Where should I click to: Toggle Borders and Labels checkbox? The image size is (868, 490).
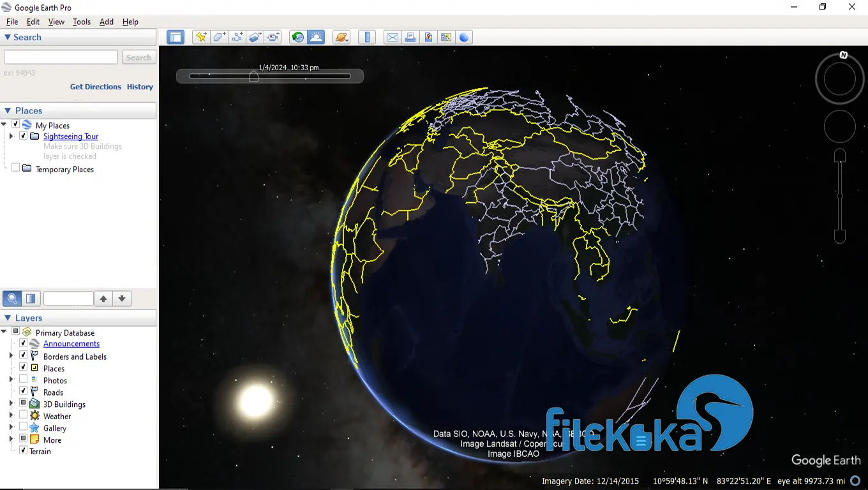click(24, 355)
